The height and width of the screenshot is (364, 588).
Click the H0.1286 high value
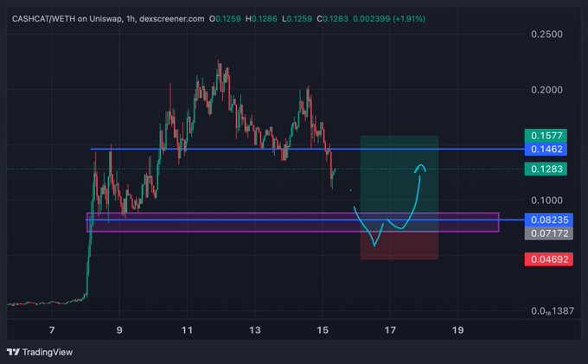click(x=261, y=19)
